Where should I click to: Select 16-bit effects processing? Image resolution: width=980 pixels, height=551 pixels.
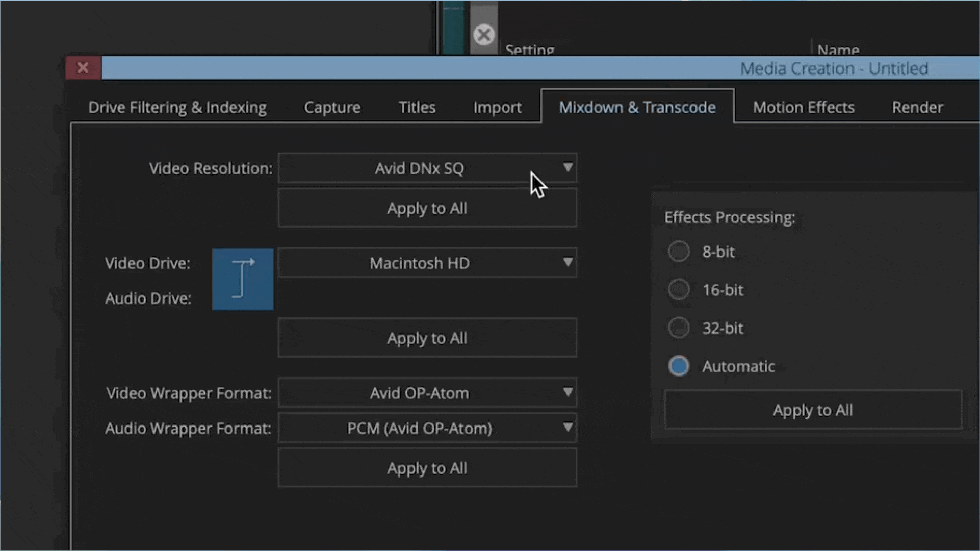(679, 290)
